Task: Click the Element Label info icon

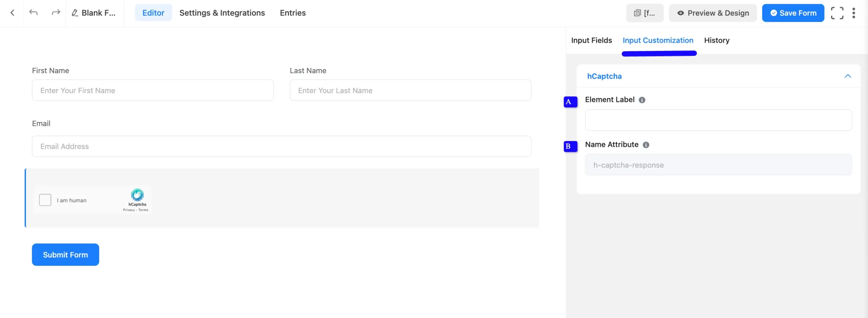Action: coord(642,100)
